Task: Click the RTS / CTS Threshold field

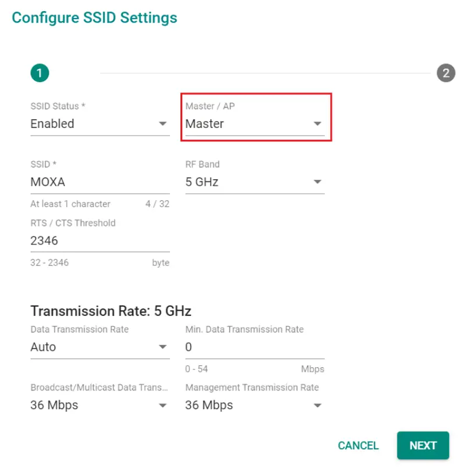Action: [x=99, y=240]
